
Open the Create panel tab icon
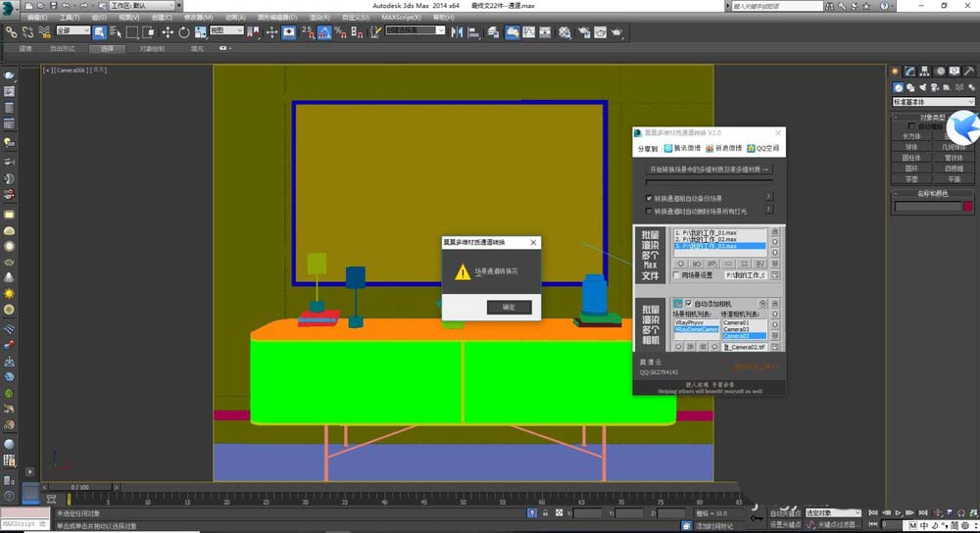tap(896, 71)
